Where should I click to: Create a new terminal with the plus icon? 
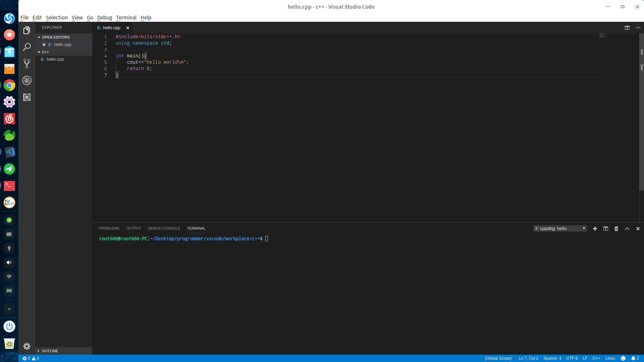pos(595,229)
